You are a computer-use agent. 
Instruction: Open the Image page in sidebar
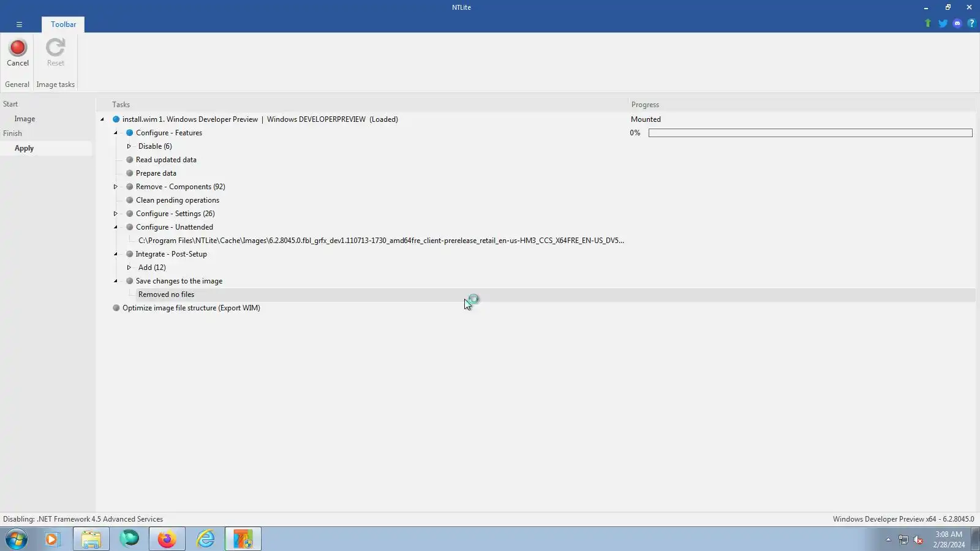(24, 119)
